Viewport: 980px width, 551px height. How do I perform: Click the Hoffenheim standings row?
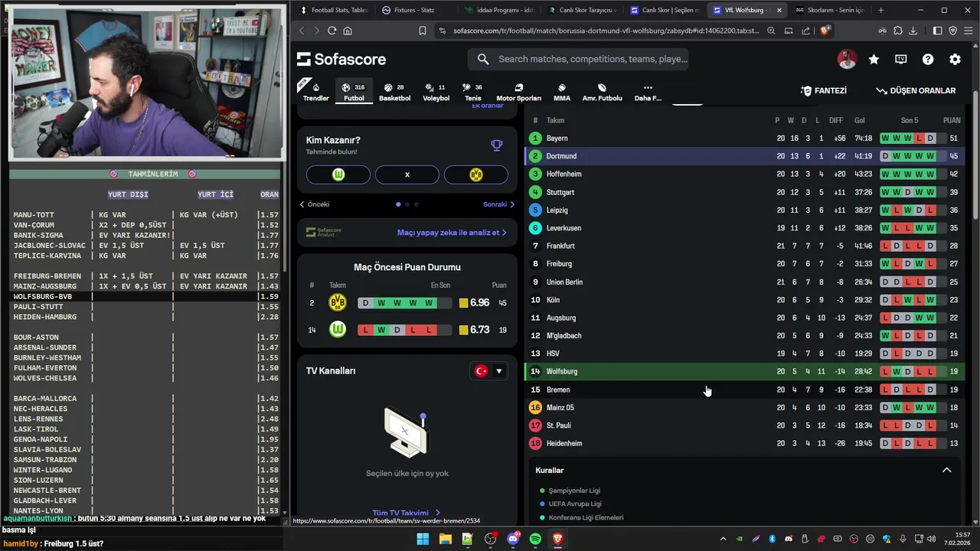[744, 174]
